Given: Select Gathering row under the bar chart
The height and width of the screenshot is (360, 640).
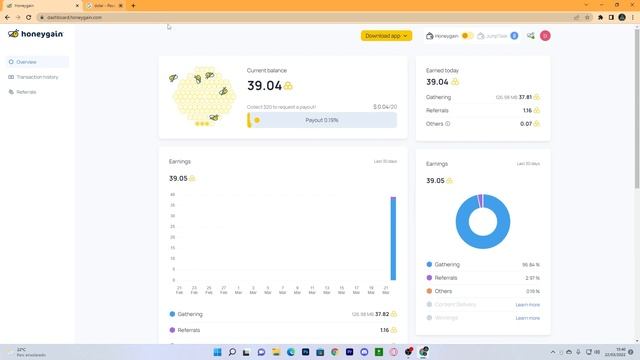Looking at the screenshot, I should pyautogui.click(x=283, y=314).
